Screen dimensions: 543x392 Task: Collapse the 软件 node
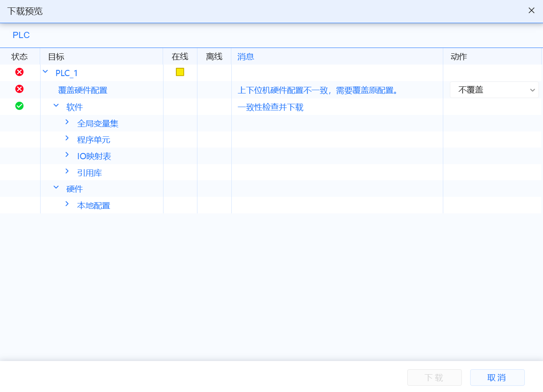pyautogui.click(x=56, y=105)
